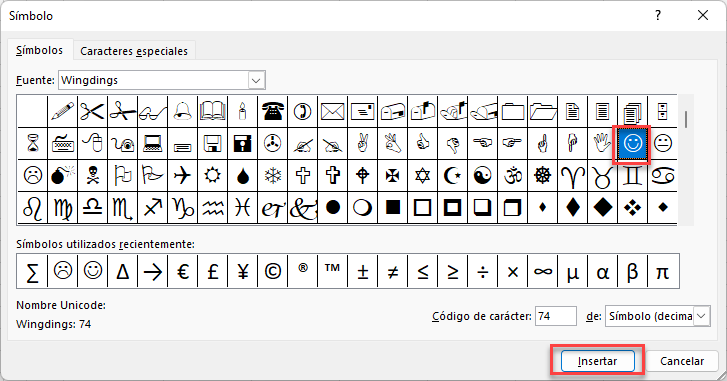727x381 pixels.
Task: Pick the water droplet symbol
Action: [242, 176]
